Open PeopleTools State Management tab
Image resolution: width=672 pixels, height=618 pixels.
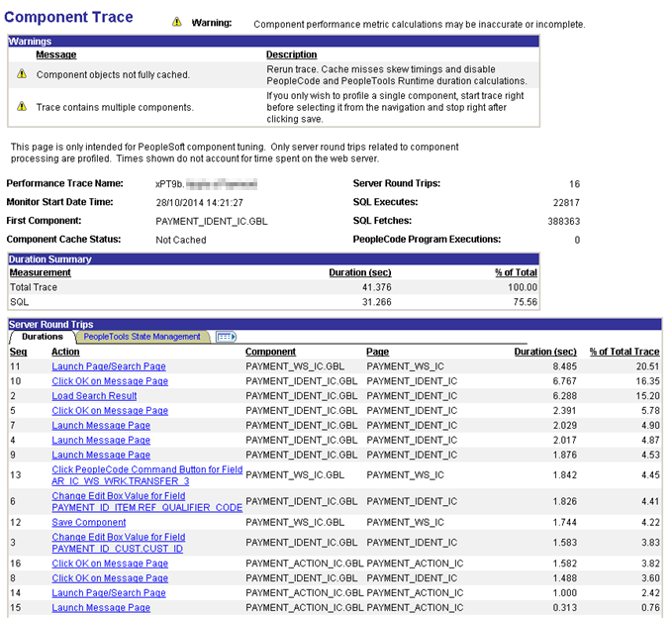[142, 337]
